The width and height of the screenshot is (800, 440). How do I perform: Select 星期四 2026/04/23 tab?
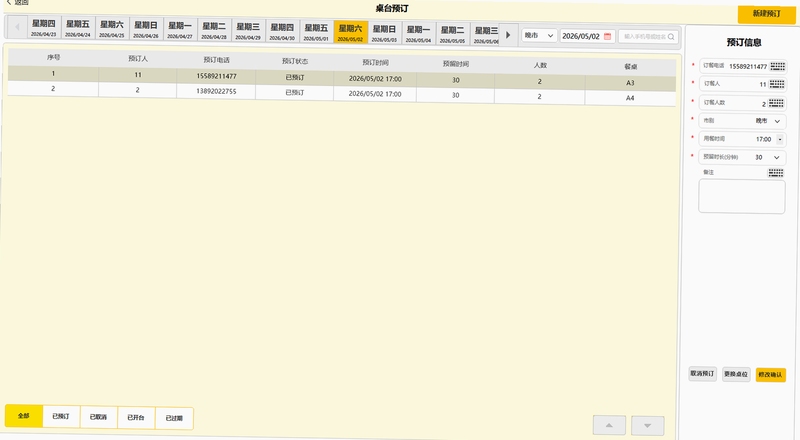point(44,28)
